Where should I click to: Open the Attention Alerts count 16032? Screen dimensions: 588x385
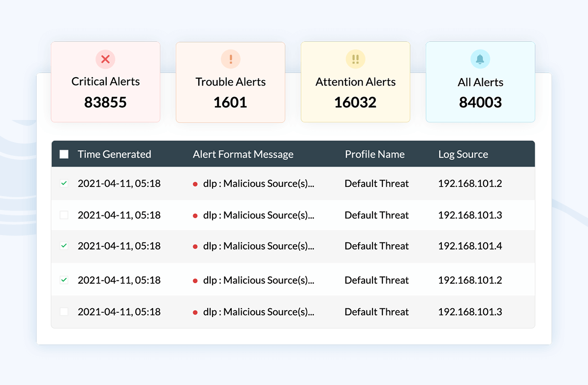coord(355,102)
